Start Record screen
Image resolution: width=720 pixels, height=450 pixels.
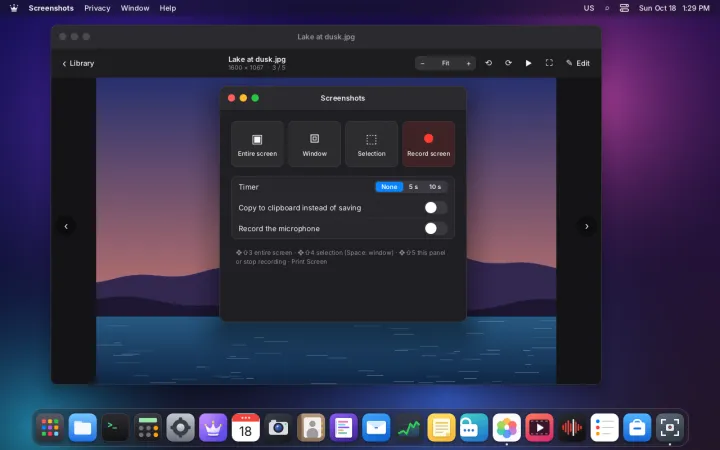[428, 144]
